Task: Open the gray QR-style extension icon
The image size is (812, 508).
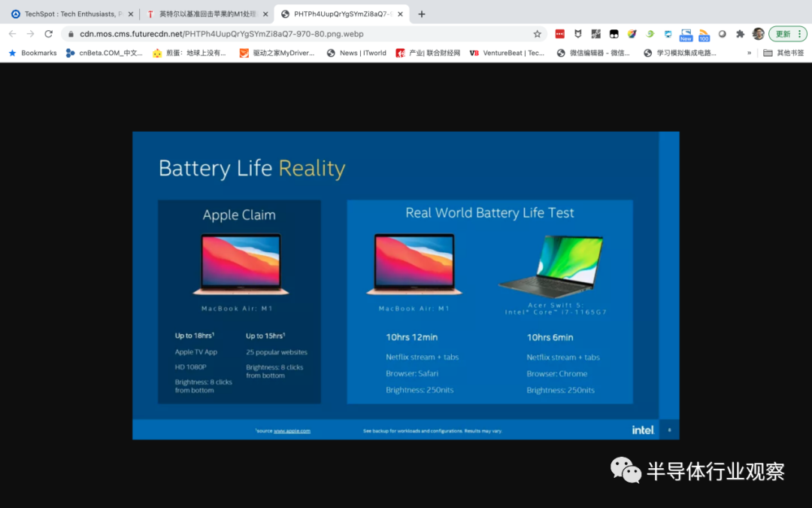Action: click(x=596, y=34)
